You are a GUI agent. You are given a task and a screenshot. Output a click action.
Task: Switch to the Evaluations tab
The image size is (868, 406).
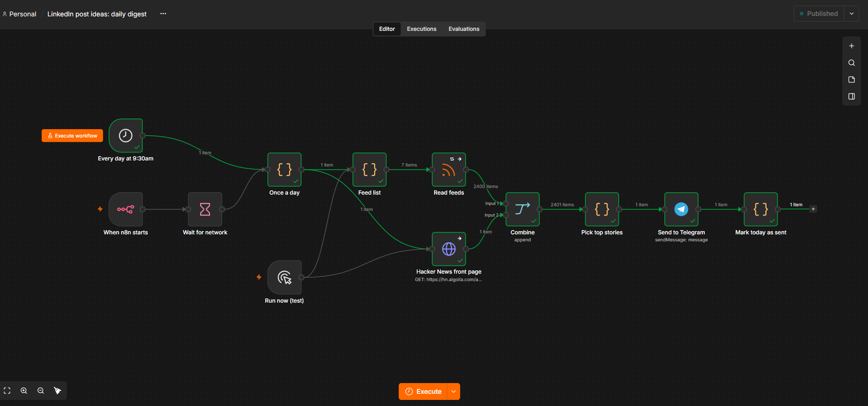click(464, 29)
